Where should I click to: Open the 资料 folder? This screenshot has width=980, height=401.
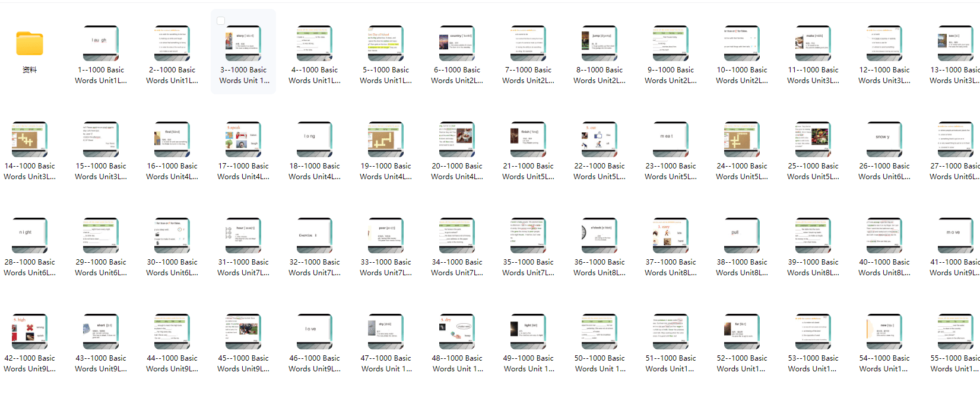[x=30, y=44]
